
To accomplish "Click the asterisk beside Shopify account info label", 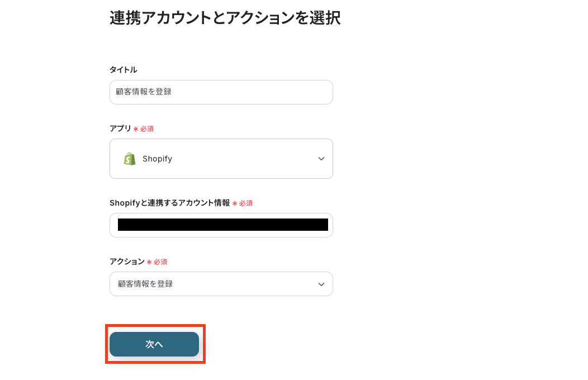I will [235, 203].
